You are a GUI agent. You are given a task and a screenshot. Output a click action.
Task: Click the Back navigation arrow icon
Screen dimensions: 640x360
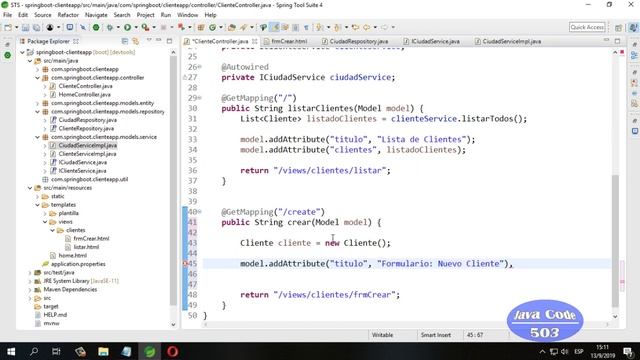coord(367,27)
